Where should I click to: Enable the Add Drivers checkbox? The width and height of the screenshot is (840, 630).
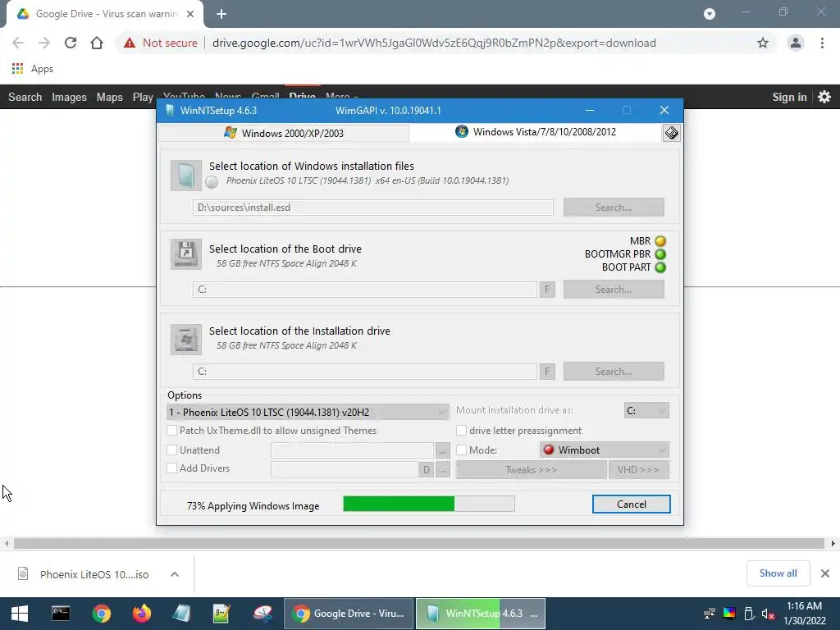coord(172,468)
